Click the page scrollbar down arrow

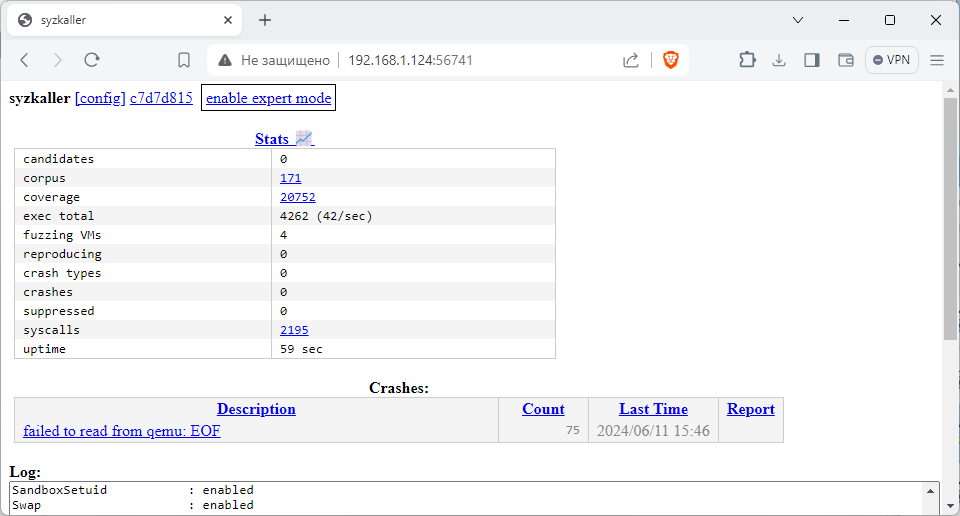coord(950,506)
